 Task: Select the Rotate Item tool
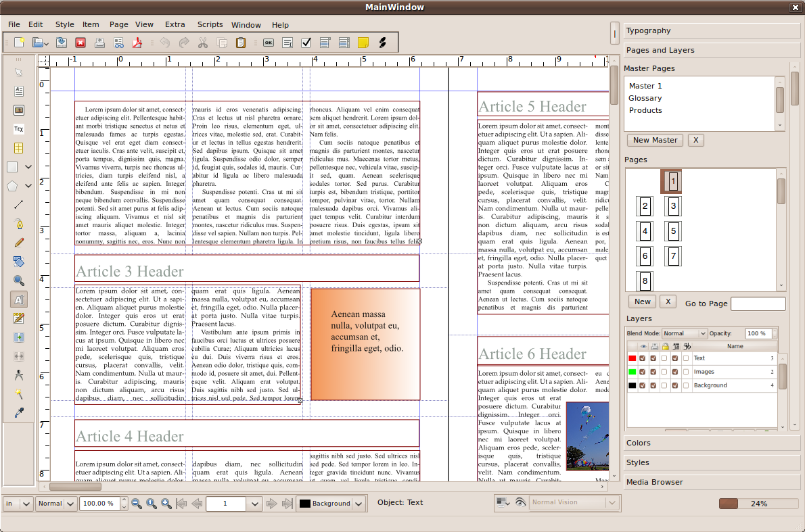click(x=19, y=262)
